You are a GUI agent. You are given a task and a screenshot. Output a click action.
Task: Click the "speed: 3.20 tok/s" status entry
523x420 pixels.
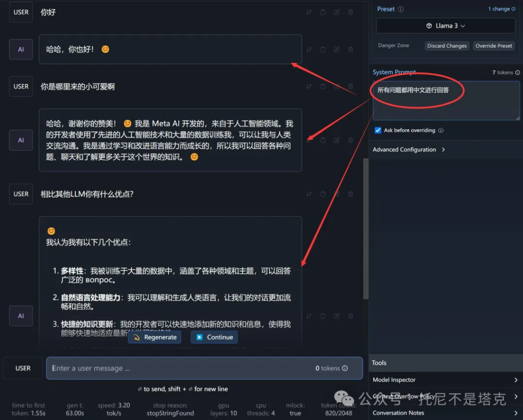(x=114, y=409)
